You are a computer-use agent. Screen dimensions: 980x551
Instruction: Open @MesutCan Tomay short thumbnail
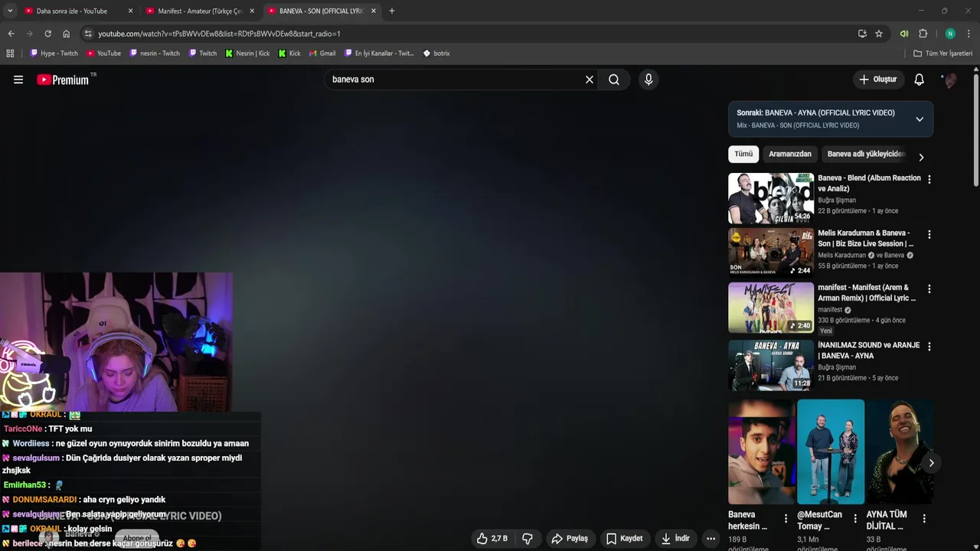coord(831,452)
